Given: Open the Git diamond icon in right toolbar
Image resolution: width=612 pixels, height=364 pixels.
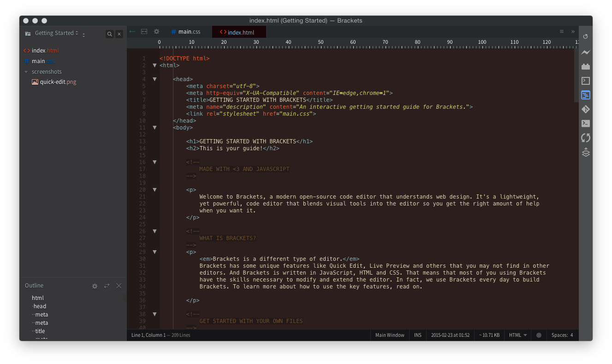Looking at the screenshot, I should pos(586,109).
